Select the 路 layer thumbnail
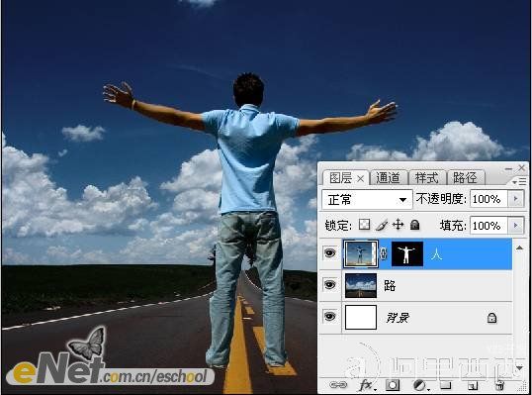Screen dimensions: 532x395 coord(361,285)
